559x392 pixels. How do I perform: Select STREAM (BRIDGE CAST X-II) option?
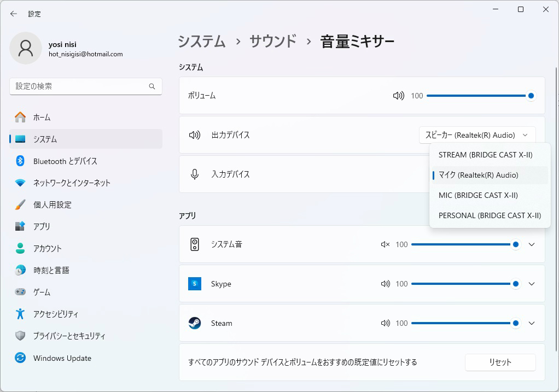tap(485, 155)
